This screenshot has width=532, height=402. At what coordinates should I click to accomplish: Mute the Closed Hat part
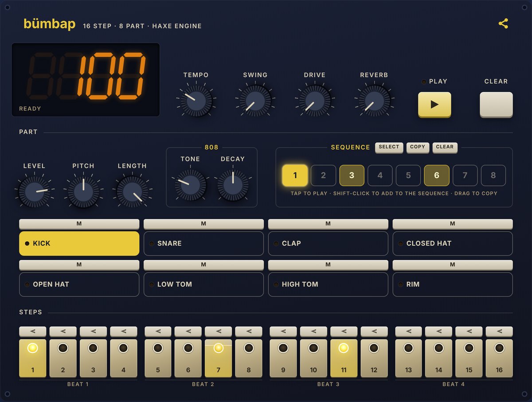453,224
